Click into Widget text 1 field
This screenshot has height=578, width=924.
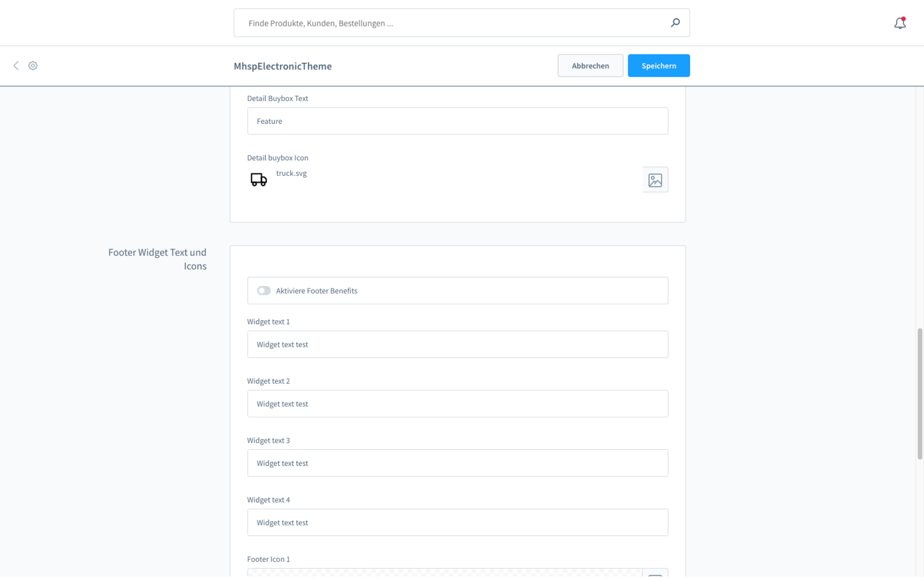tap(457, 344)
